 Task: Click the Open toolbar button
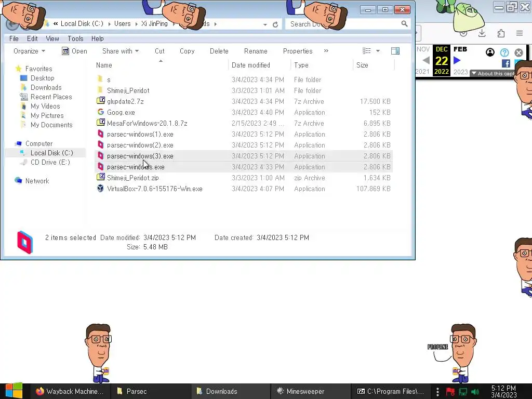[75, 51]
